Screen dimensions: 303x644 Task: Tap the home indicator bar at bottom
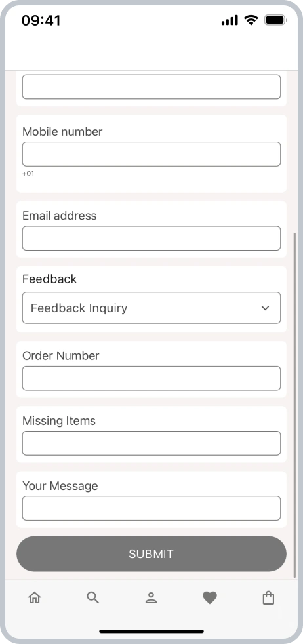click(151, 632)
